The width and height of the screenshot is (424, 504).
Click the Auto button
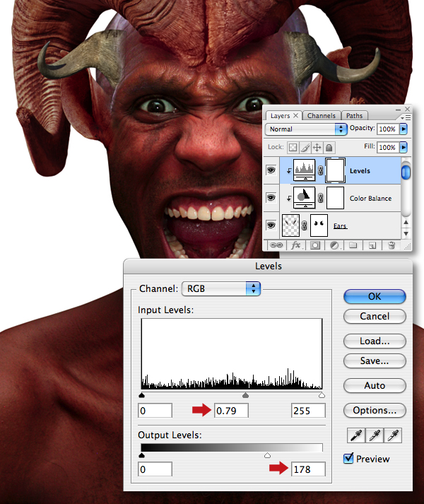coord(375,385)
